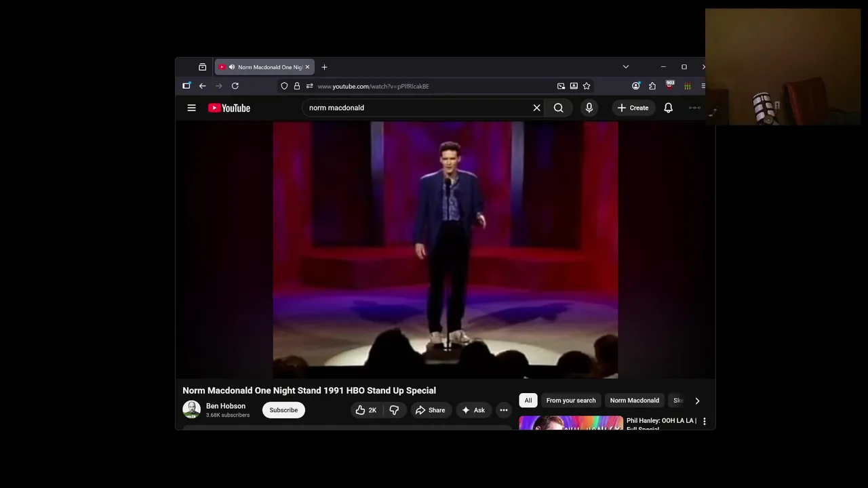The width and height of the screenshot is (868, 488).
Task: Start voice search with microphone
Action: pos(589,108)
